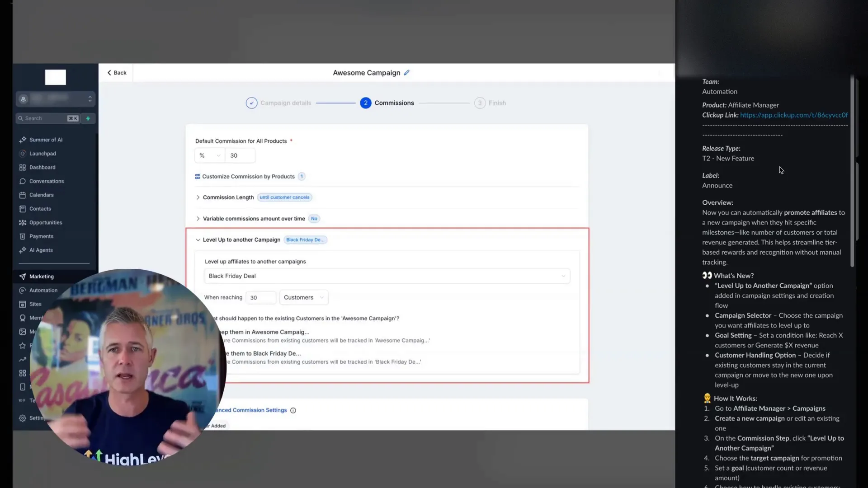Open the ClickUp link URL
The width and height of the screenshot is (868, 488).
pos(794,115)
